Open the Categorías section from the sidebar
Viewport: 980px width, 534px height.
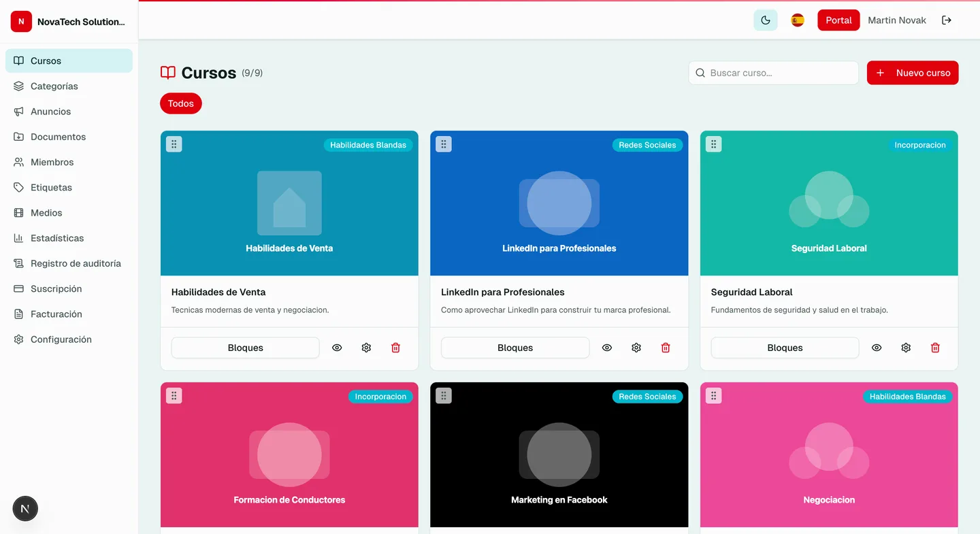(x=54, y=86)
